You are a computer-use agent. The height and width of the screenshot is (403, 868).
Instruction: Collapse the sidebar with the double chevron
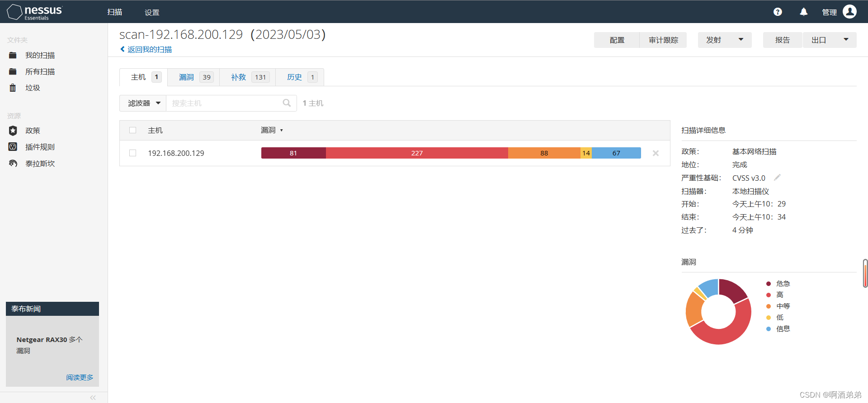pos(93,398)
